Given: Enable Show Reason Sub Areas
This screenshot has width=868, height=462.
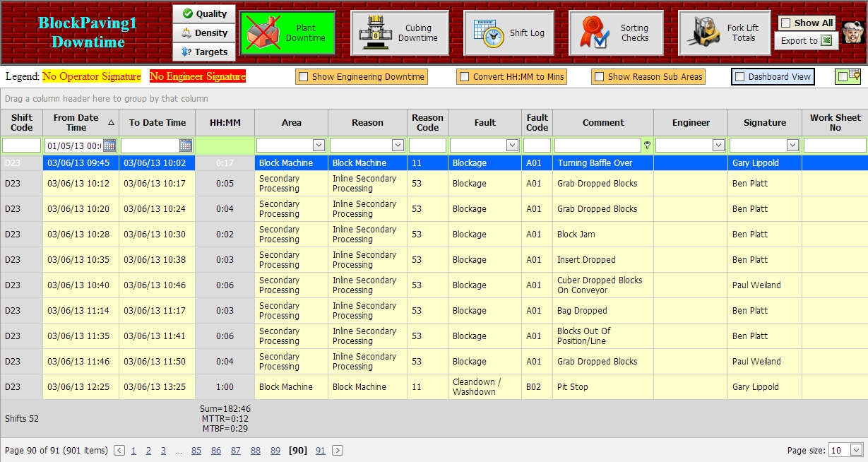Looking at the screenshot, I should pos(599,77).
